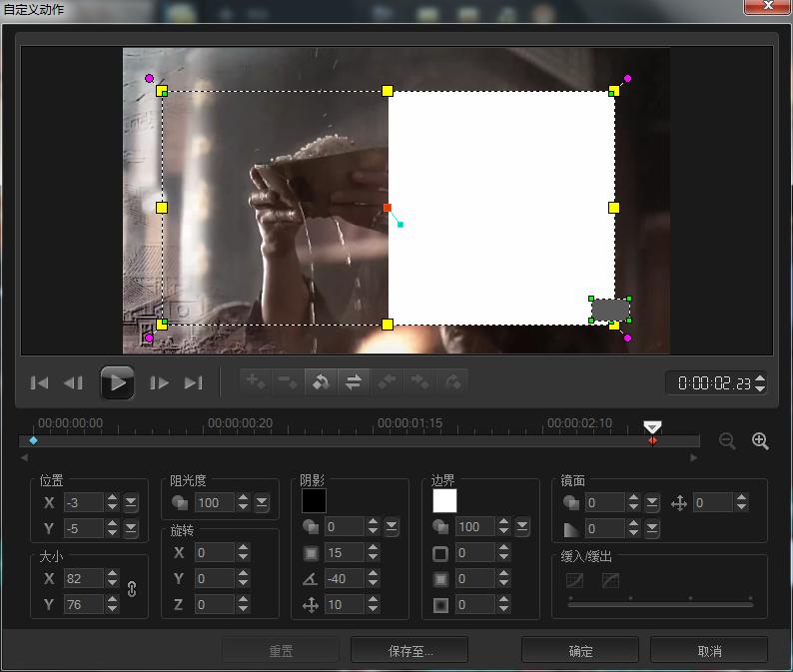Viewport: 793px width, 672px height.
Task: Click the 确定 button
Action: click(x=580, y=651)
